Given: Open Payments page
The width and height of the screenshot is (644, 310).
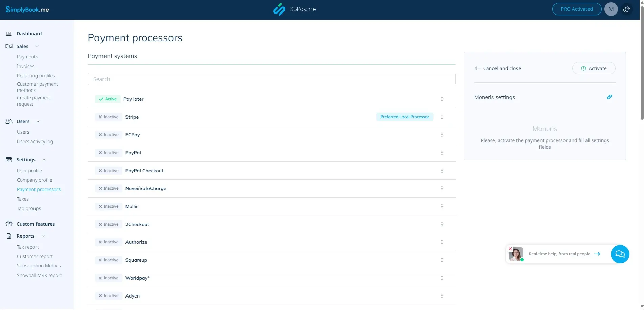Looking at the screenshot, I should 27,57.
